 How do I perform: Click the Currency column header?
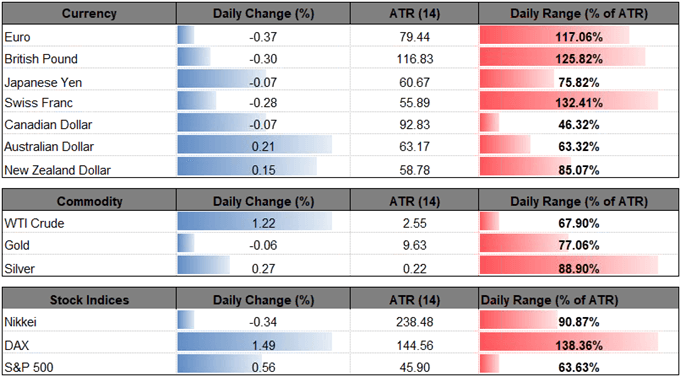point(89,14)
